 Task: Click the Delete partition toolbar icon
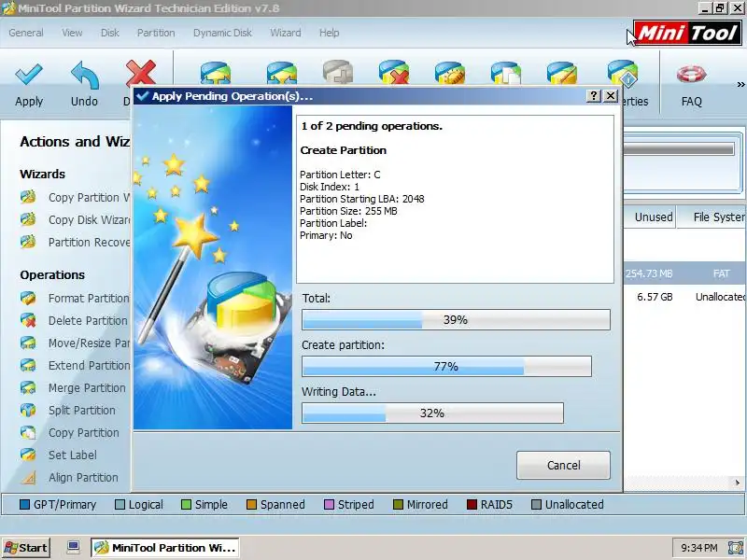[394, 73]
